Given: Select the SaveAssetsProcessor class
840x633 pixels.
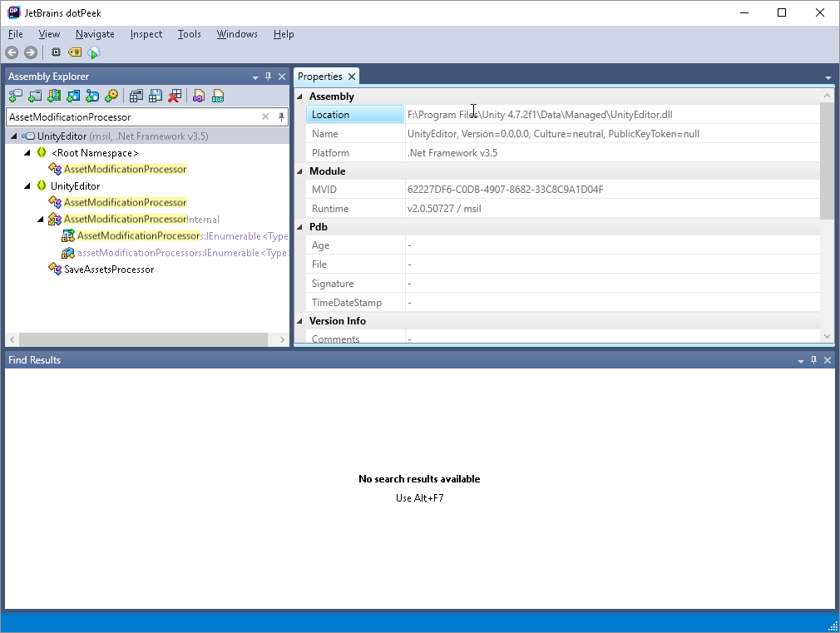Looking at the screenshot, I should (x=109, y=270).
